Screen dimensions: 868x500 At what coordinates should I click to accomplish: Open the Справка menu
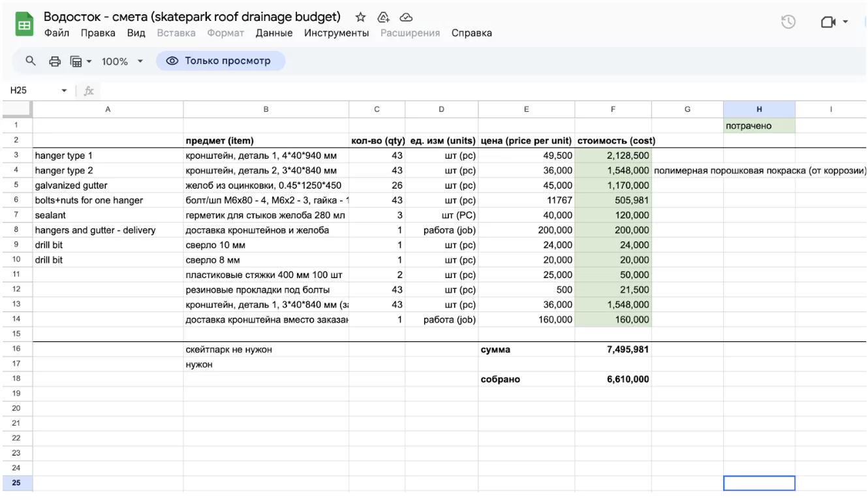point(471,33)
